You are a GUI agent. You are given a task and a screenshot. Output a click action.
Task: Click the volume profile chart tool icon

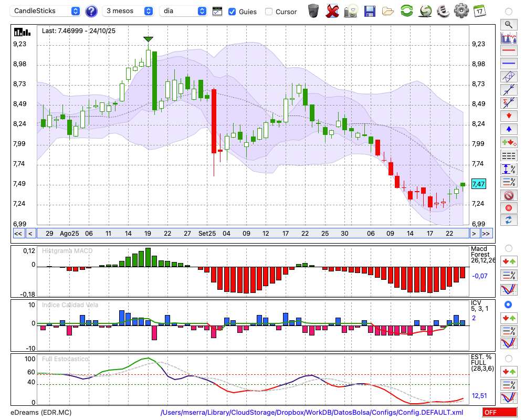click(509, 37)
